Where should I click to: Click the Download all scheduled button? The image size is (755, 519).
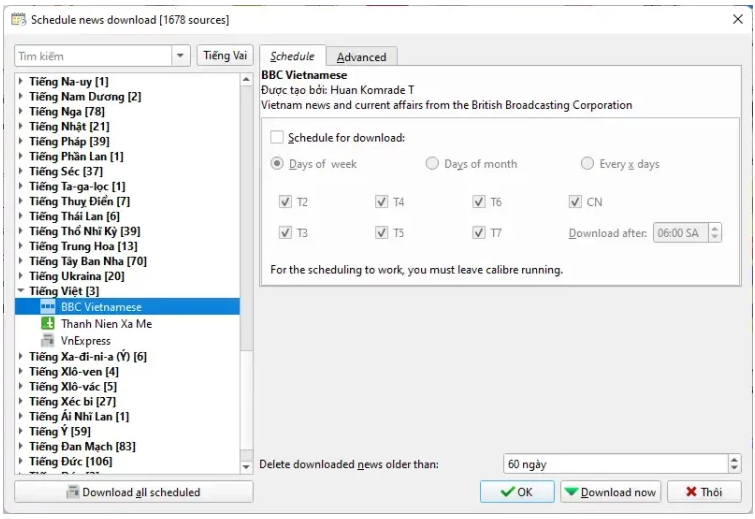point(134,492)
